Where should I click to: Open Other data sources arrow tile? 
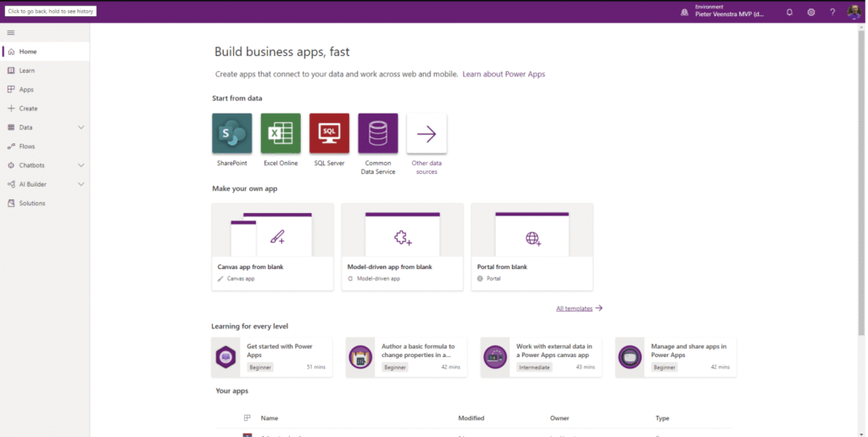(427, 133)
